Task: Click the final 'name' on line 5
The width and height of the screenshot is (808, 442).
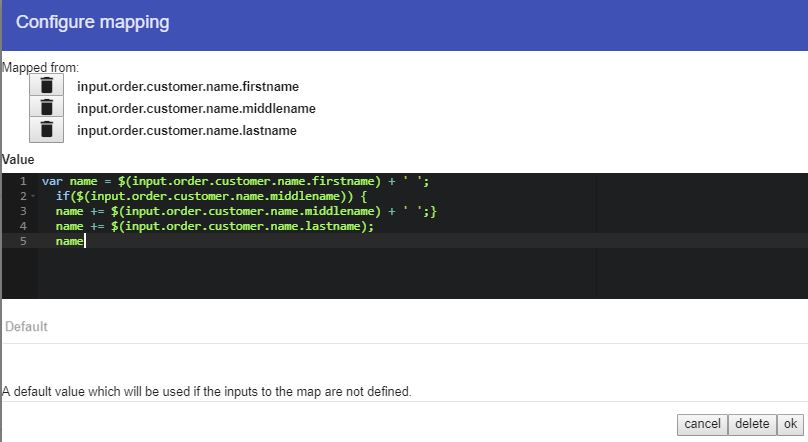Action: point(70,241)
